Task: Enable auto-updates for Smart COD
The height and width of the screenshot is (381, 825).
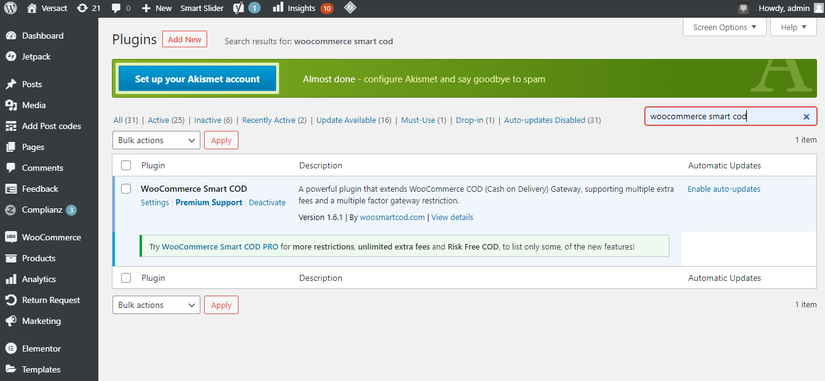Action: point(724,189)
